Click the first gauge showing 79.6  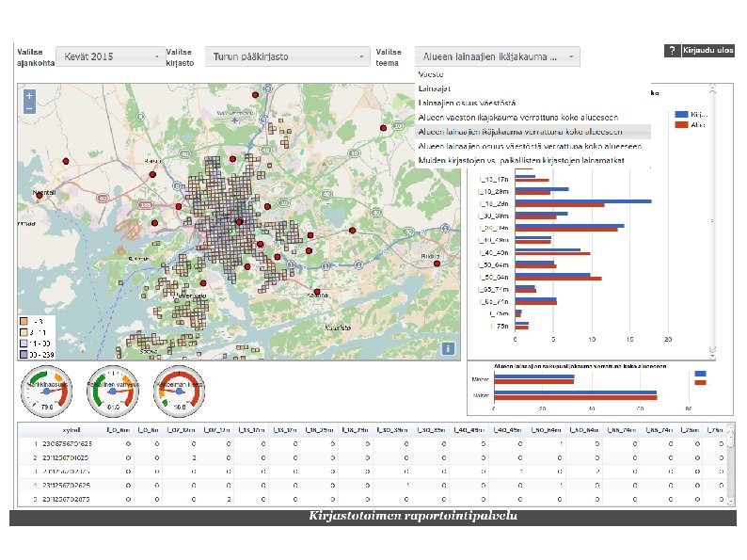point(47,392)
